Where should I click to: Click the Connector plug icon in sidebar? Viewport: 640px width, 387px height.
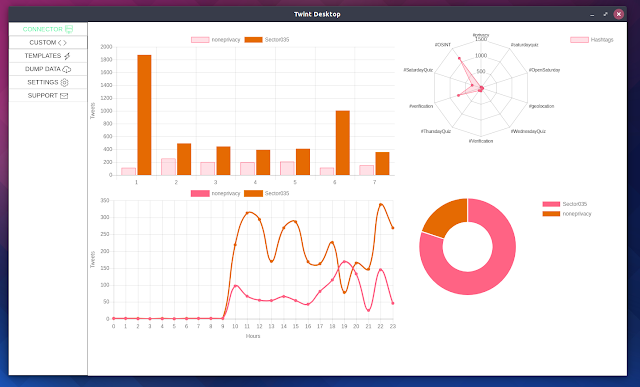[x=69, y=29]
